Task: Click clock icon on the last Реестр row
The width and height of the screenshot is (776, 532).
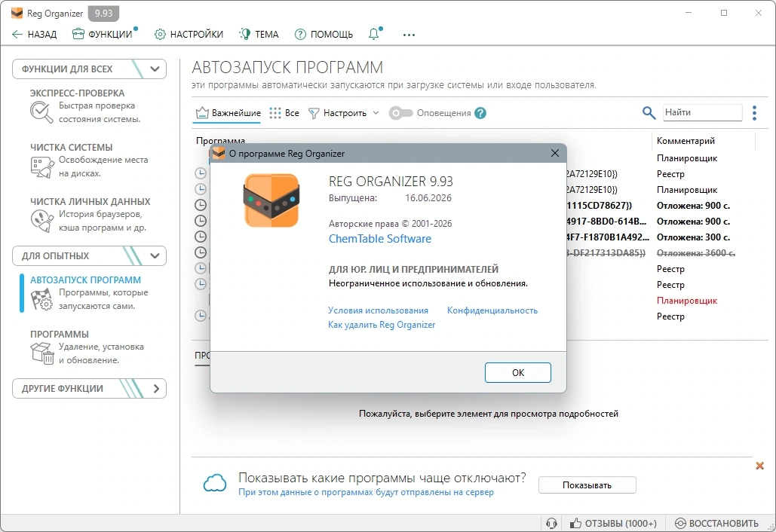Action: (201, 316)
